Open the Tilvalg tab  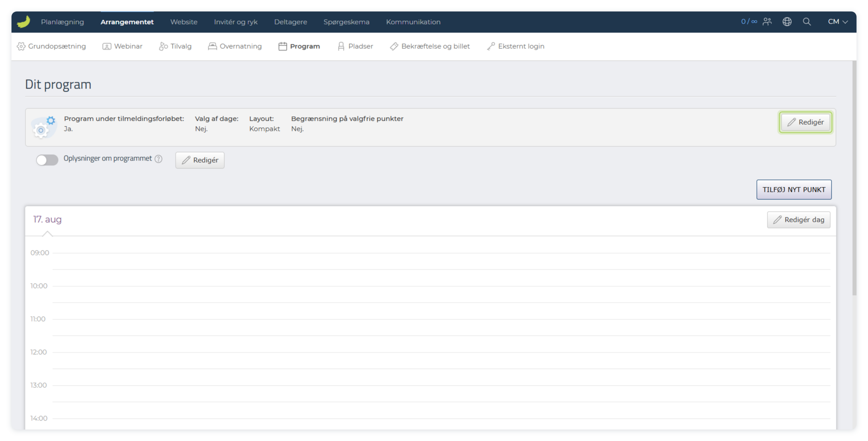175,46
